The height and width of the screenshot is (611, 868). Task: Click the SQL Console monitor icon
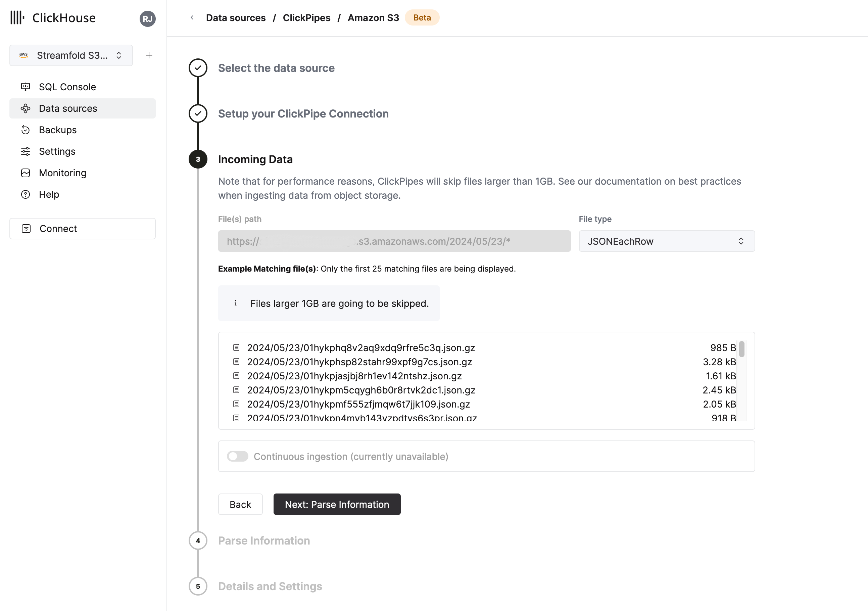click(x=25, y=87)
